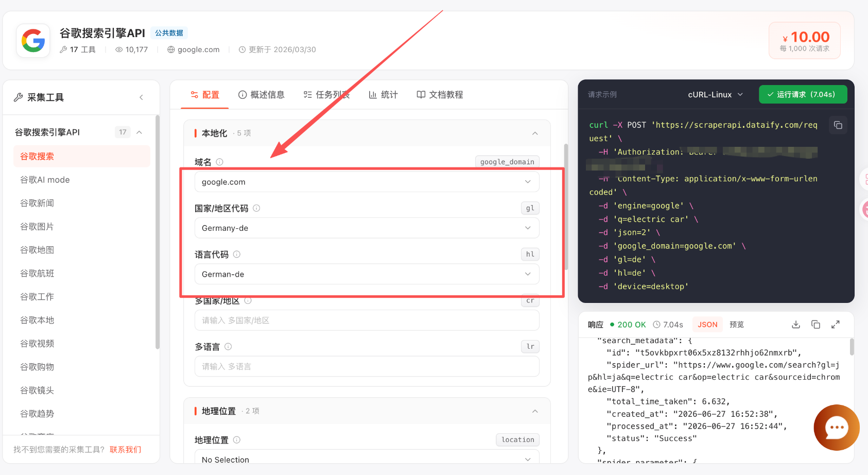Click the 多国家/地区 input field
Viewport: 868px width, 475px height.
[367, 320]
